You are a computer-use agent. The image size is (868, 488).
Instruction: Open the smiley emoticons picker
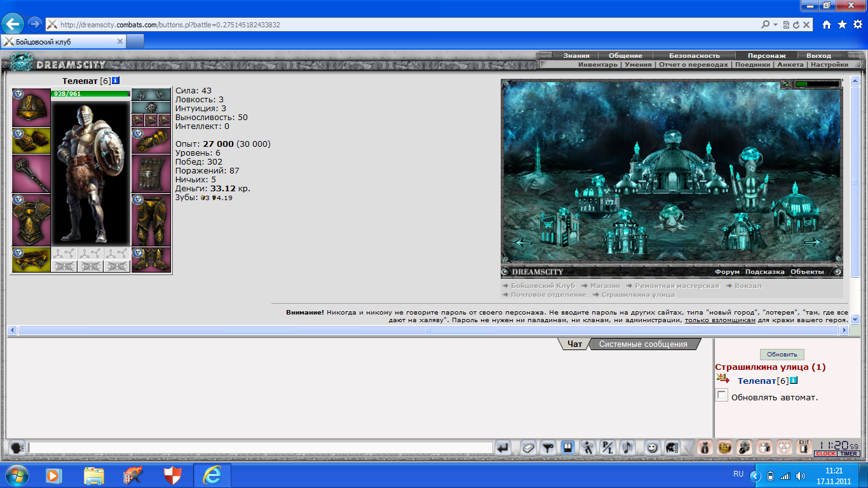(652, 448)
